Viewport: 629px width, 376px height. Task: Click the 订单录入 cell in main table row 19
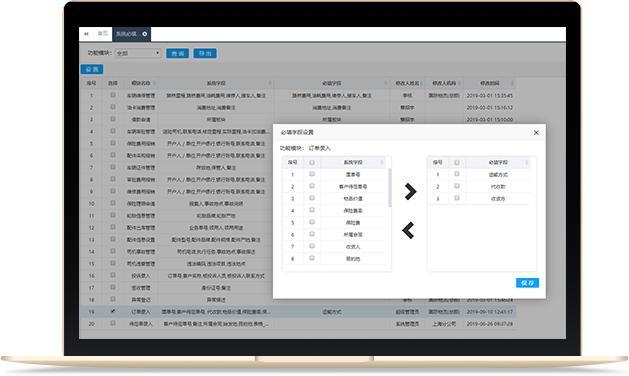tap(141, 312)
